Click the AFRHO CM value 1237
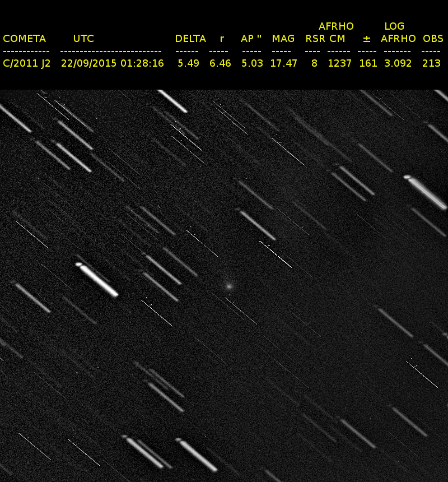Screen dimensions: 448x482 pyautogui.click(x=339, y=63)
